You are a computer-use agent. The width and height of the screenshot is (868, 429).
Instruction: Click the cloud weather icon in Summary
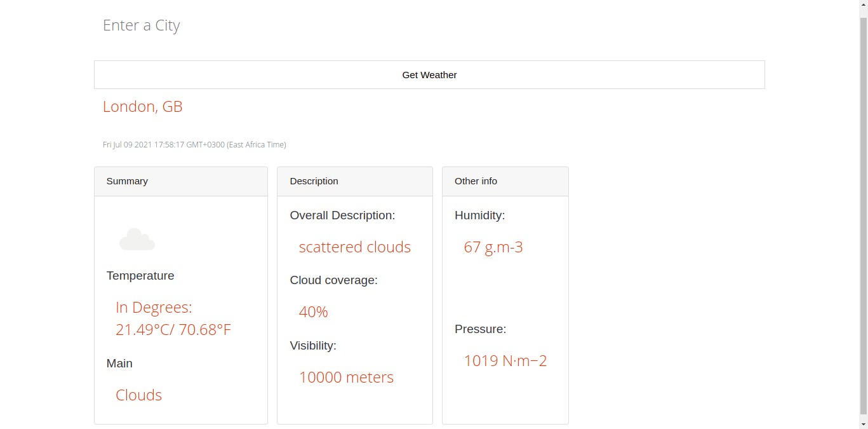pos(137,238)
